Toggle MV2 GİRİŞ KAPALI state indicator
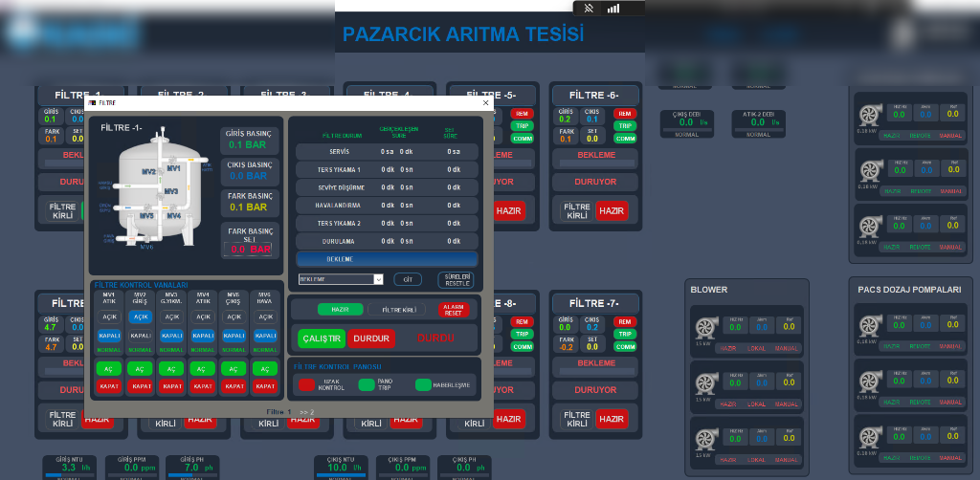980x480 pixels. pyautogui.click(x=141, y=336)
